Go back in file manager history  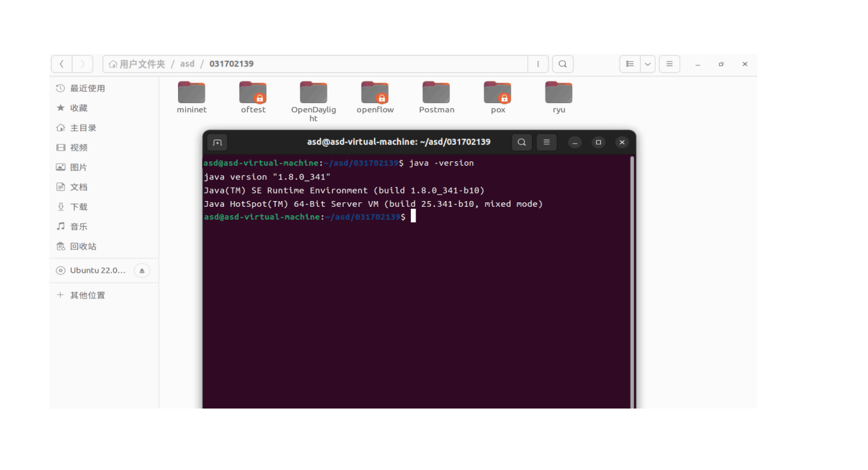point(61,64)
